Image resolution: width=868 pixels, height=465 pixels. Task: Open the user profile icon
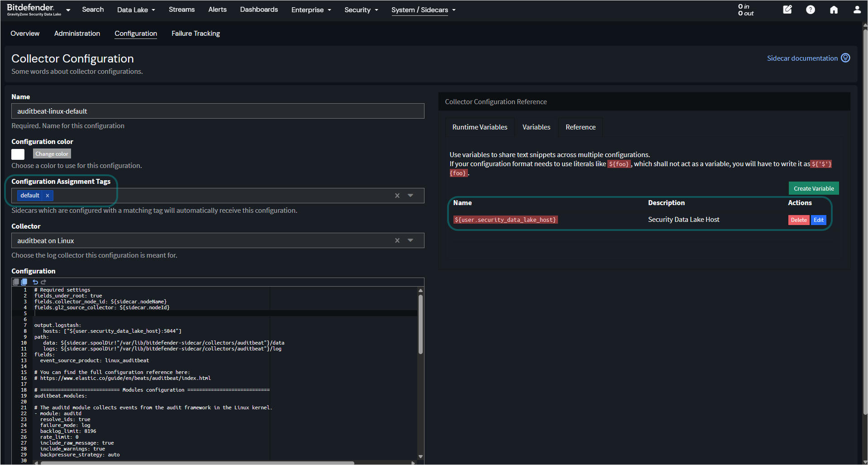tap(857, 10)
